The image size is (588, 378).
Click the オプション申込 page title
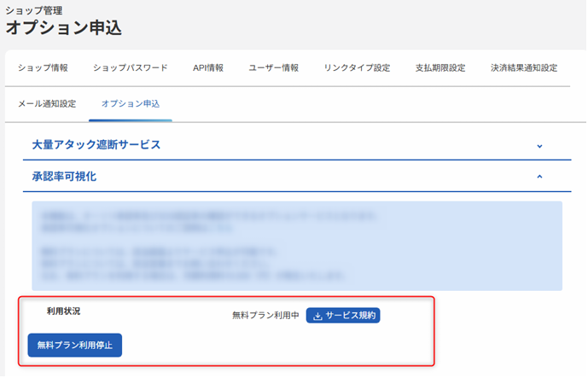pyautogui.click(x=64, y=28)
